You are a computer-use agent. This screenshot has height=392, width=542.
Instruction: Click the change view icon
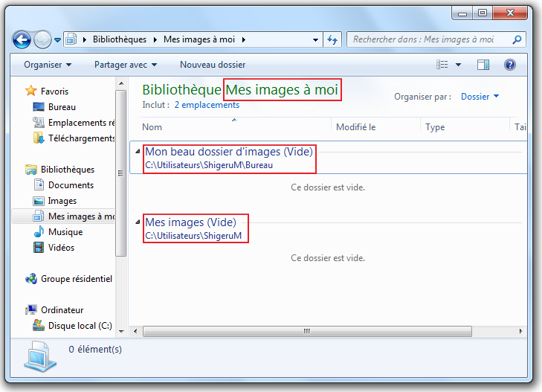(x=443, y=65)
